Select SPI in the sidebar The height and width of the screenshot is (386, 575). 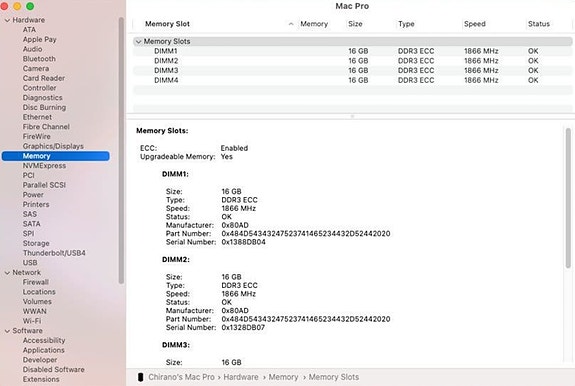(x=28, y=234)
